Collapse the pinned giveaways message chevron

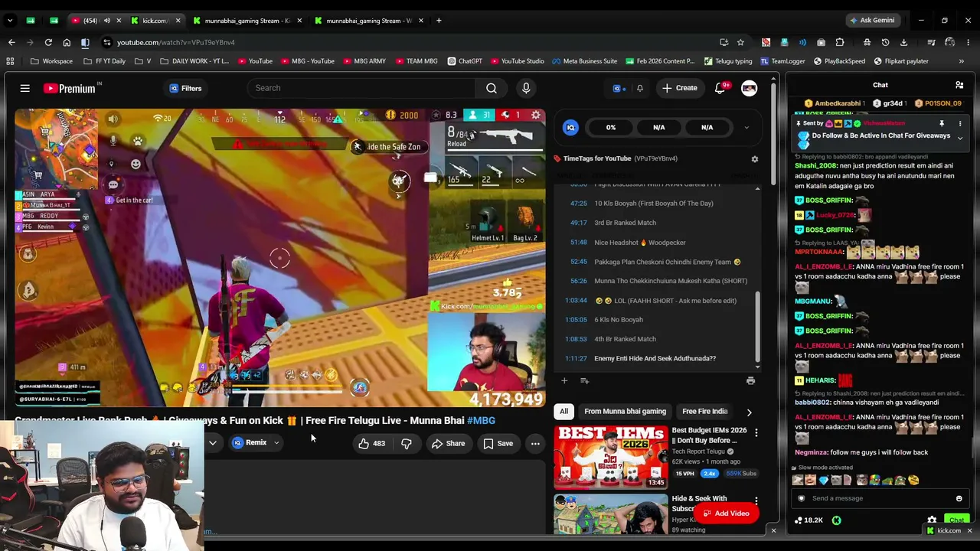coord(960,139)
